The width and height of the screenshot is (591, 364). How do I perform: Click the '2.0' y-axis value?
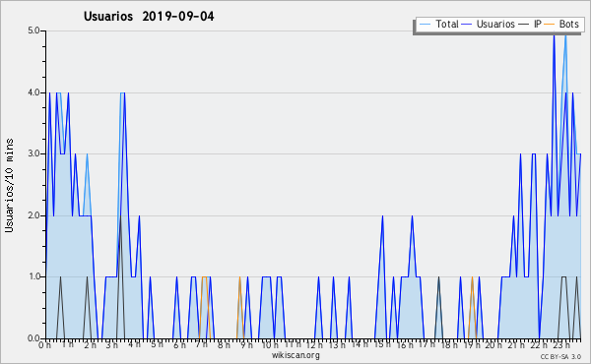[x=33, y=215]
